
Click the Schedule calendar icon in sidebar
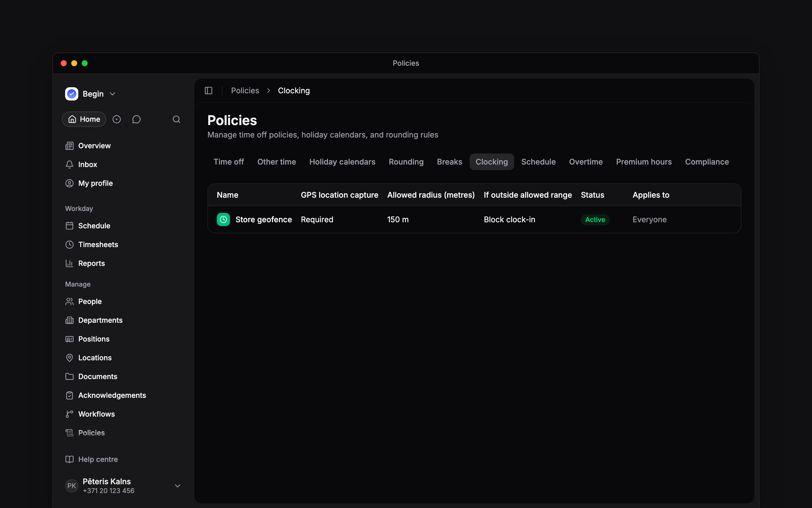70,226
